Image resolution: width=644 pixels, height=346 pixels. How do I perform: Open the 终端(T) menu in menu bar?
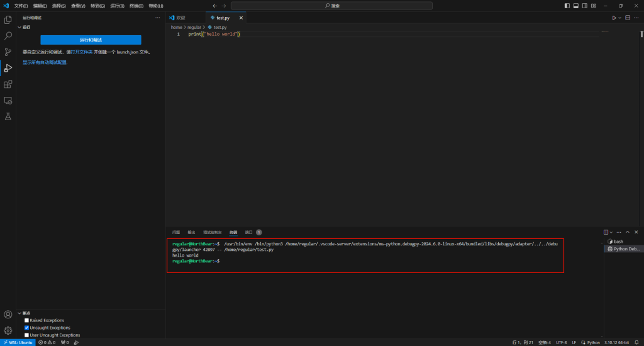(135, 6)
